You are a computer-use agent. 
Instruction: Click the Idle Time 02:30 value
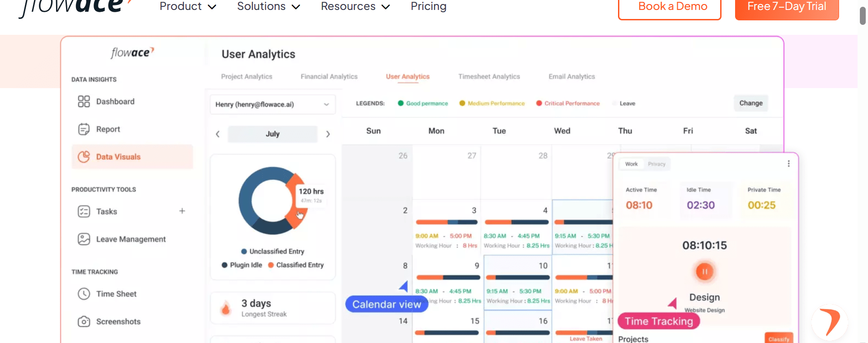701,205
